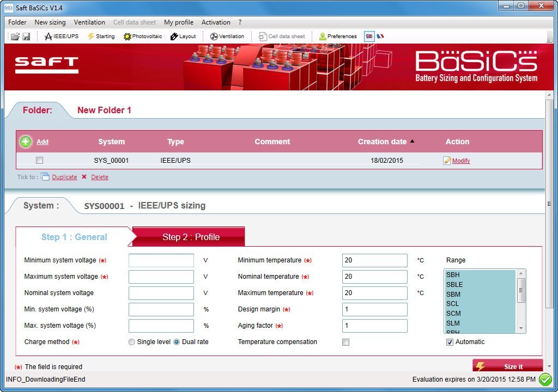Add a new system with the green plus icon

(x=25, y=142)
